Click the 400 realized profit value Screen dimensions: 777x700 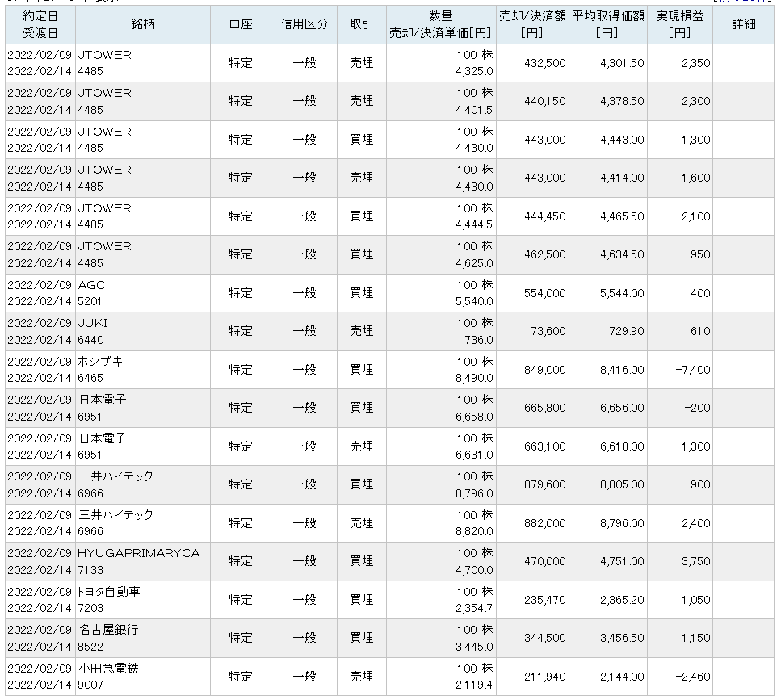[x=700, y=293]
